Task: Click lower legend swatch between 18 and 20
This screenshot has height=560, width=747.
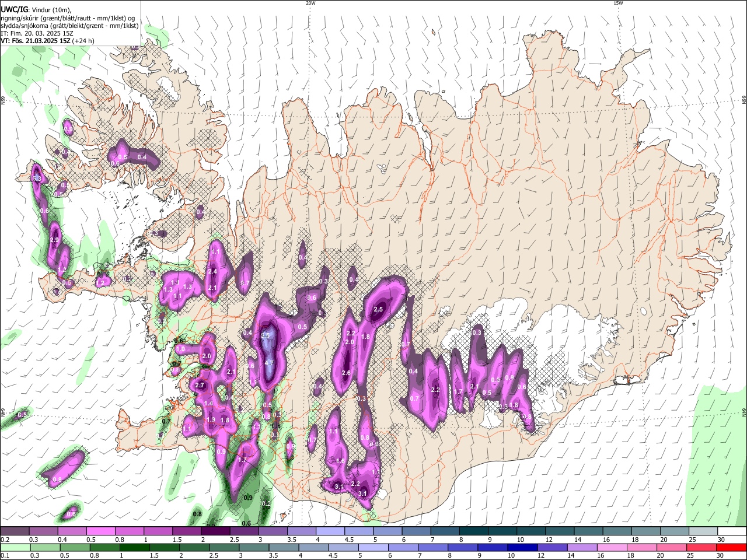Action: coord(641,547)
